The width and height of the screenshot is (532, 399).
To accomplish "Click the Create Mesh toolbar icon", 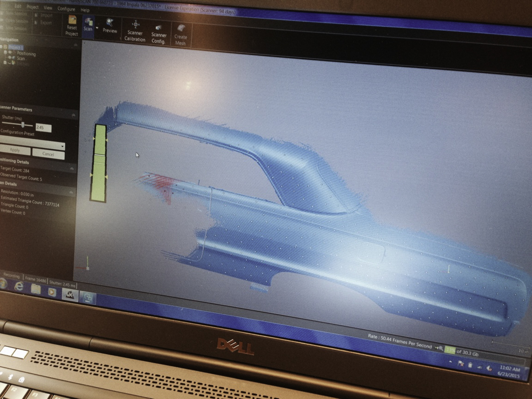I will (x=181, y=35).
